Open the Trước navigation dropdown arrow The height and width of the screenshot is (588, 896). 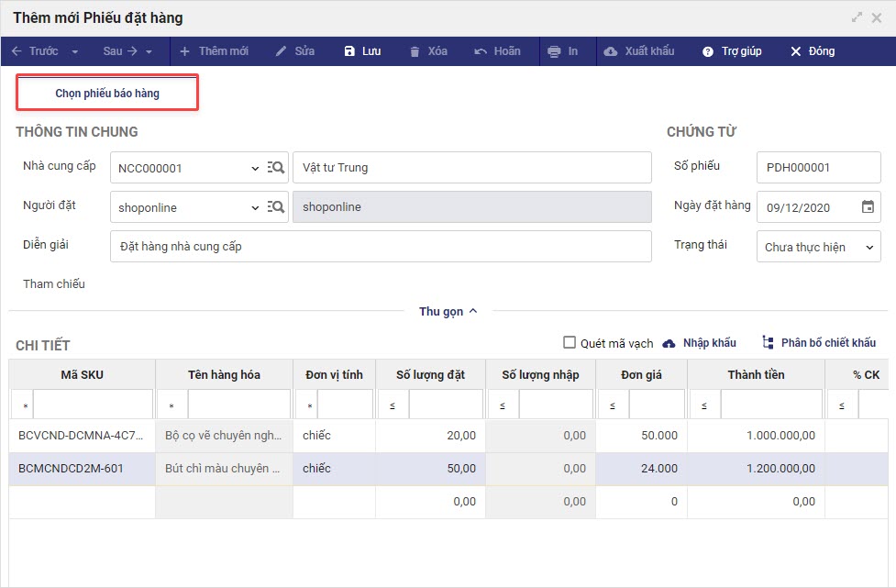pyautogui.click(x=75, y=51)
